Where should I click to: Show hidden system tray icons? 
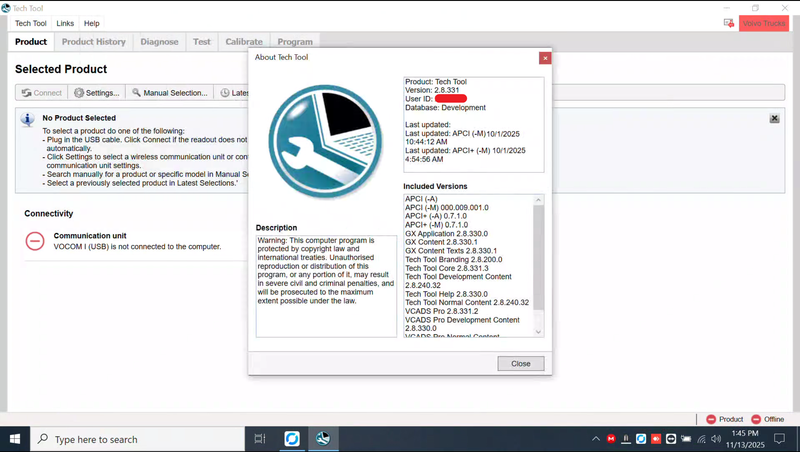(x=594, y=439)
